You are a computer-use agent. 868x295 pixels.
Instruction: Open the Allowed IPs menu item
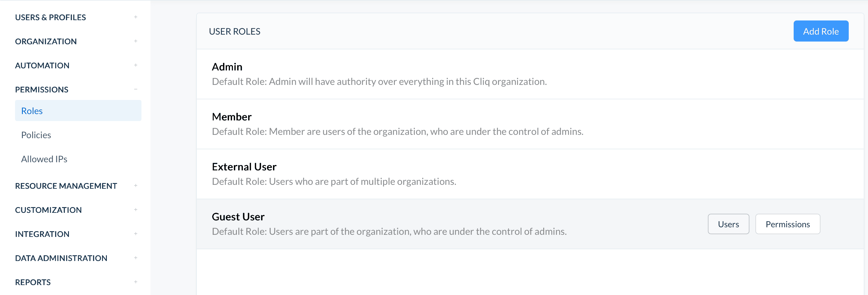44,159
